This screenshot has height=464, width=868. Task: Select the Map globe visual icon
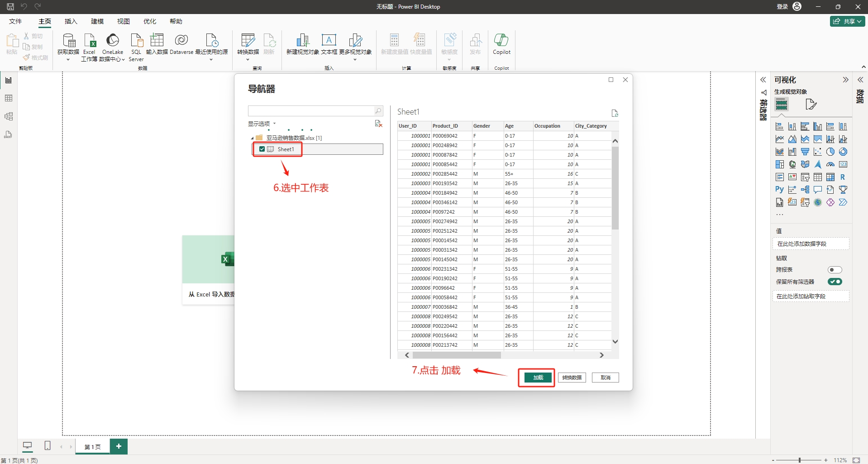(x=792, y=164)
